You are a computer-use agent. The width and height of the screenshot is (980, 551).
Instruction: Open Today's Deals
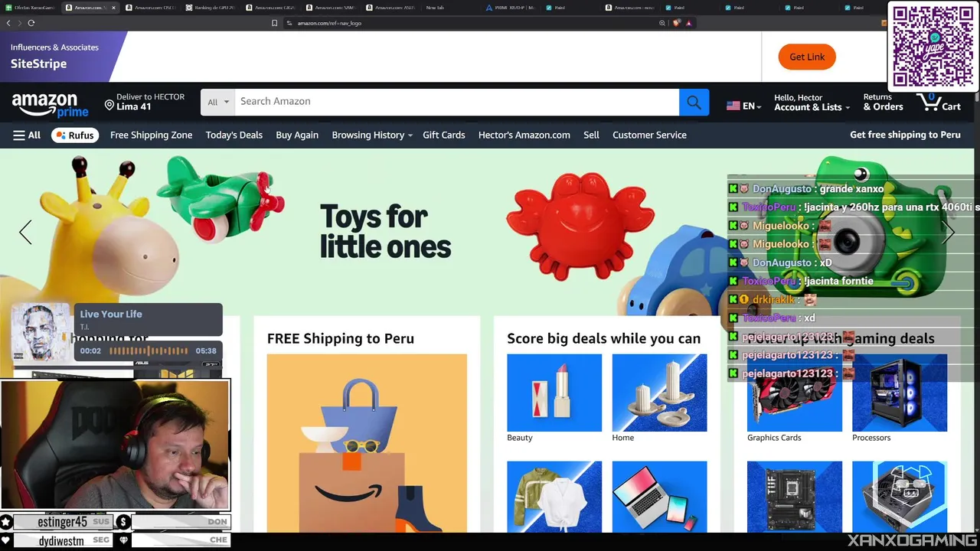pyautogui.click(x=234, y=135)
